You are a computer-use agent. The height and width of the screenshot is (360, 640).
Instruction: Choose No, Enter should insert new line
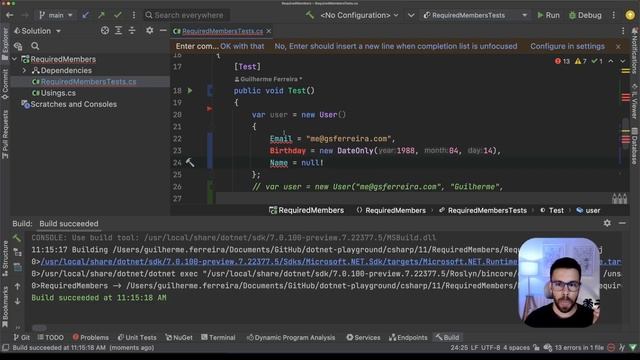coord(396,46)
